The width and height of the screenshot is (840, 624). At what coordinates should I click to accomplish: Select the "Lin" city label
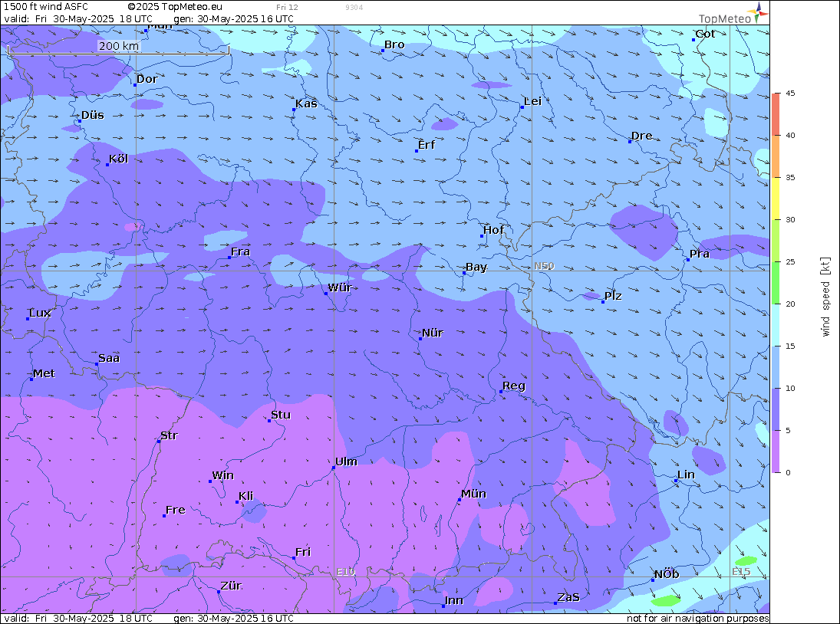686,475
